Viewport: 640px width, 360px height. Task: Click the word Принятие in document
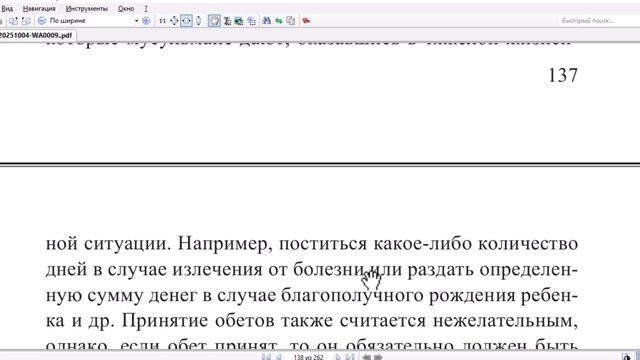click(165, 321)
